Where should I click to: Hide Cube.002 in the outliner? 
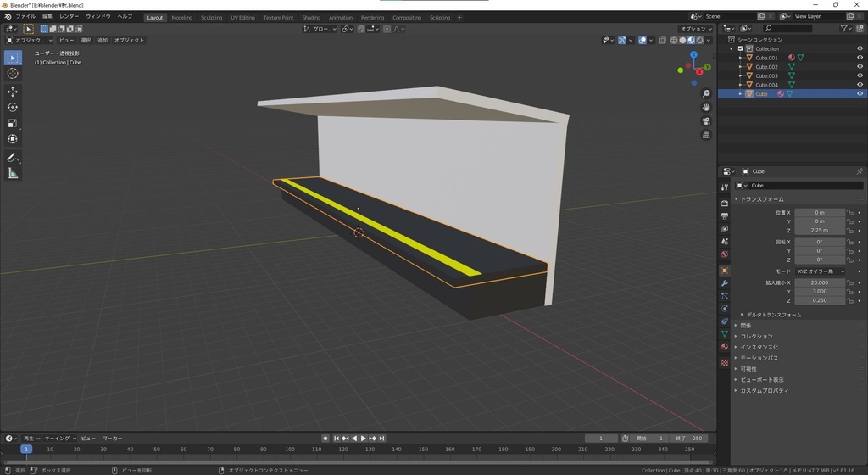(x=860, y=66)
